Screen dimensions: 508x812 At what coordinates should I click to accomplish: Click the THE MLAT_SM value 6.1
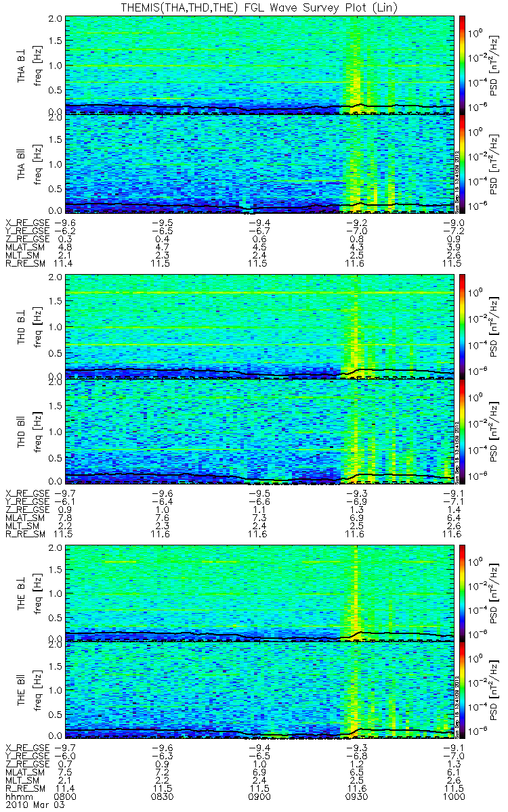pyautogui.click(x=454, y=771)
